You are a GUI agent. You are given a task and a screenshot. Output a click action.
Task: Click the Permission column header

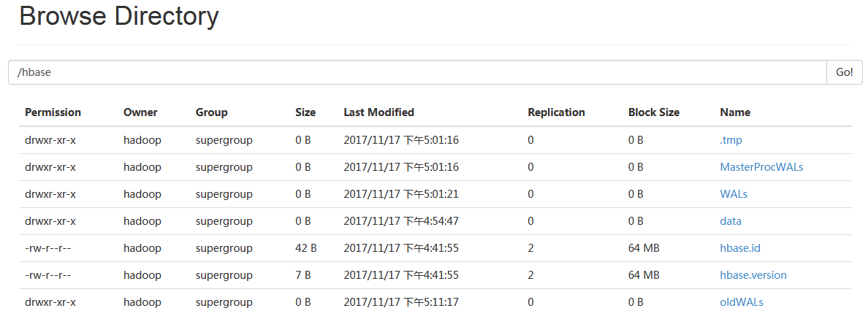coord(53,112)
